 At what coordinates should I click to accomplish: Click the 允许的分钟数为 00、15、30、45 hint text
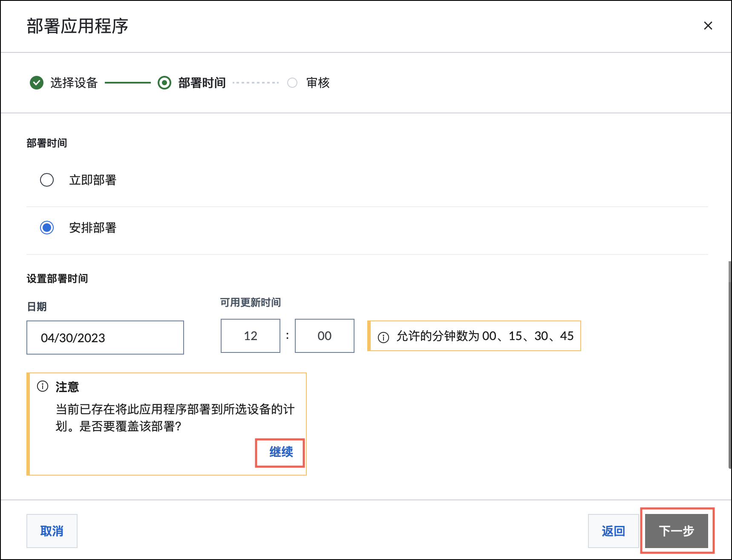(x=485, y=336)
